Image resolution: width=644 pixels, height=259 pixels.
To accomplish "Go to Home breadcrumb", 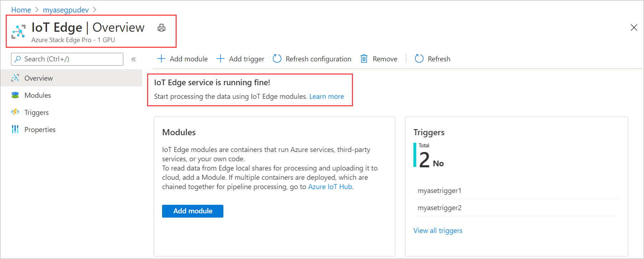I will coord(21,10).
